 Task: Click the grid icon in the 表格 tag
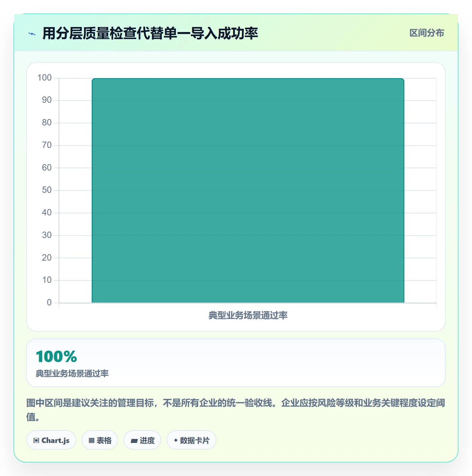point(91,441)
